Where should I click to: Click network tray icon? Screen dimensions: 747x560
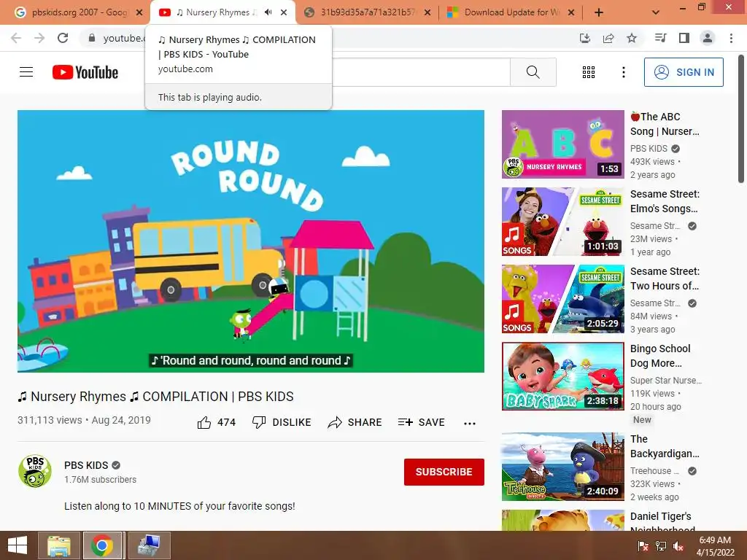(x=661, y=546)
